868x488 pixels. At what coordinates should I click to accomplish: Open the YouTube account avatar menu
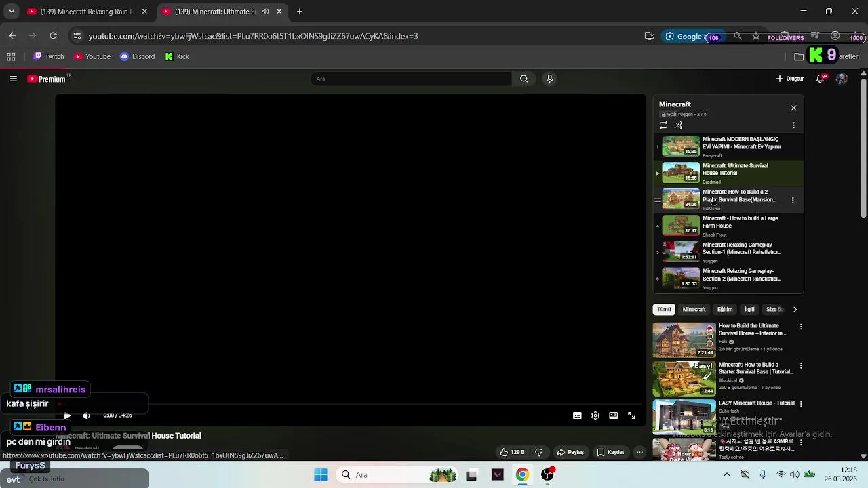(842, 79)
